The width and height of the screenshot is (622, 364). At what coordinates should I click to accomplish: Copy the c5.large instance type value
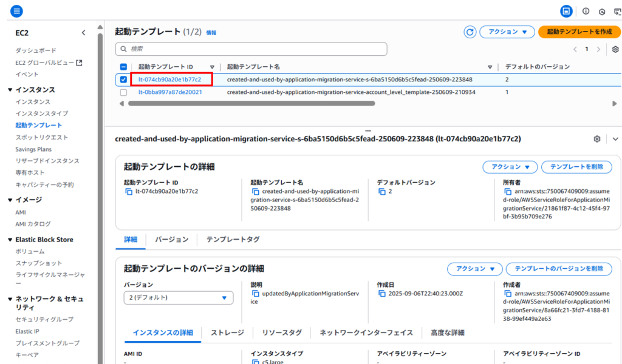point(256,362)
